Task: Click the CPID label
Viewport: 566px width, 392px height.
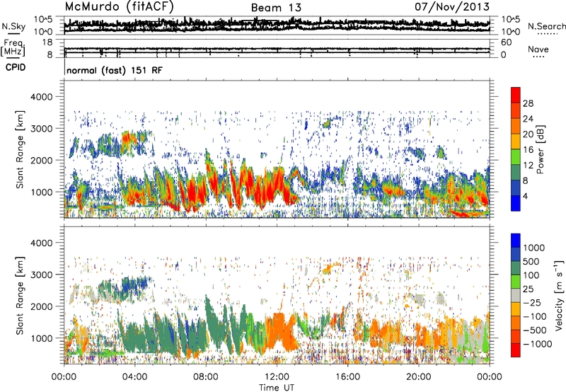Action: (16, 67)
